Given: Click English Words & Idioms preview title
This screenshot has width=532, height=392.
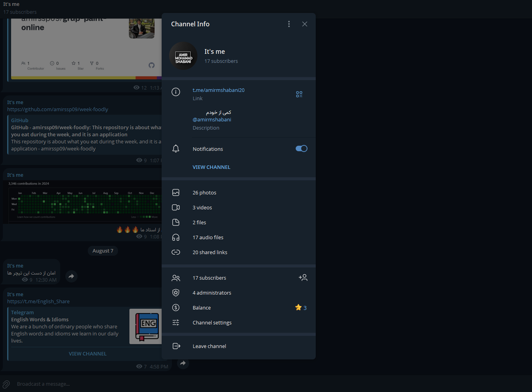Looking at the screenshot, I should pyautogui.click(x=40, y=319).
